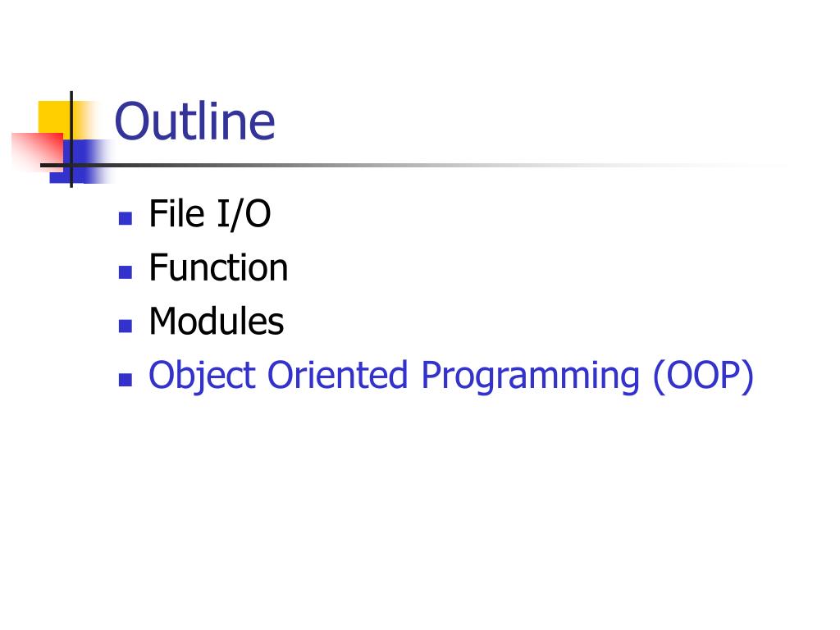Click the yellow square in the title decoration

(55, 120)
